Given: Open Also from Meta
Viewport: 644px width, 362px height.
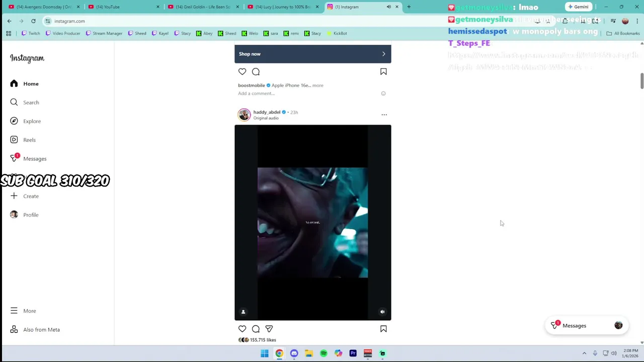Looking at the screenshot, I should (x=35, y=330).
